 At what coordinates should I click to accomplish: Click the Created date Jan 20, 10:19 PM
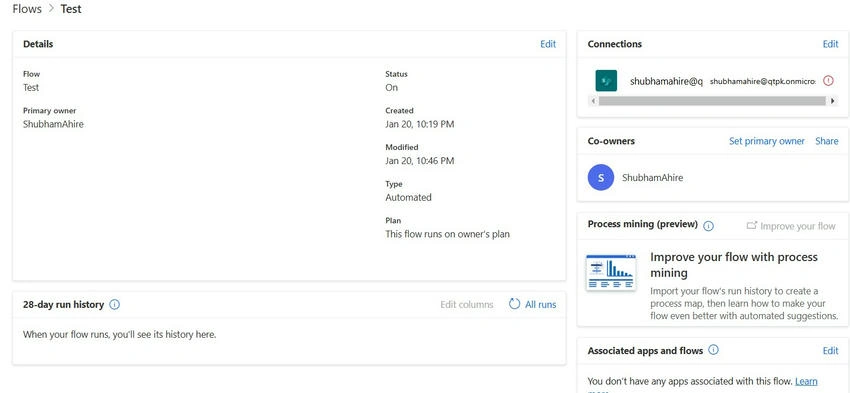(x=420, y=124)
